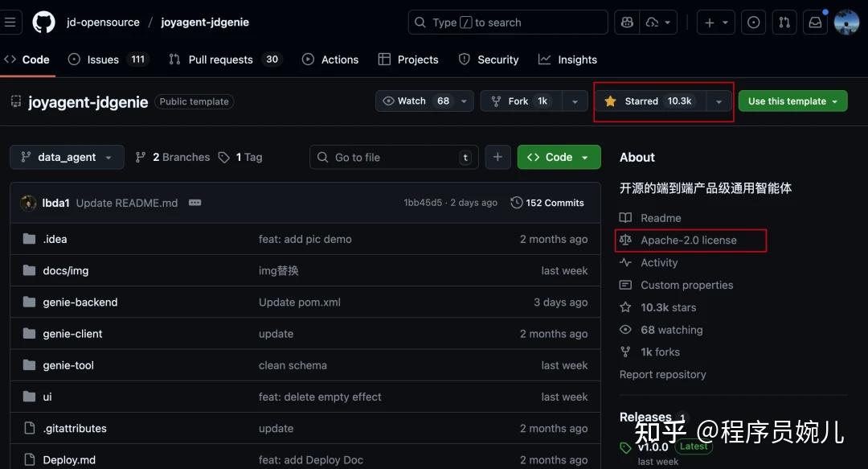Switch to the Actions tab
868x469 pixels.
(330, 60)
